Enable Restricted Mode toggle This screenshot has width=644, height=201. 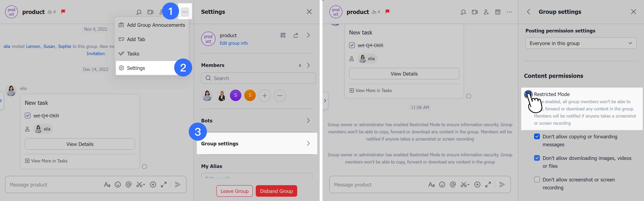pos(529,94)
